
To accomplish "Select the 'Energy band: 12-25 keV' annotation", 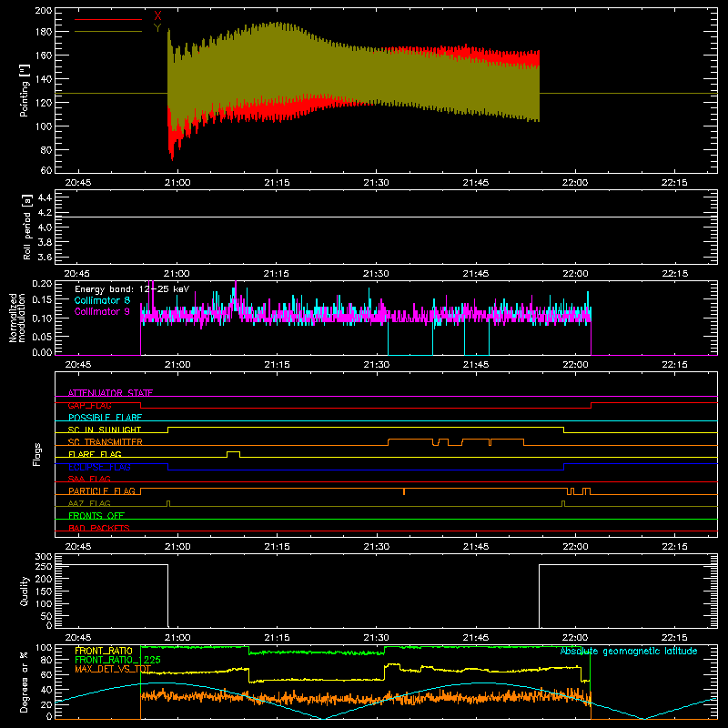I will point(132,289).
